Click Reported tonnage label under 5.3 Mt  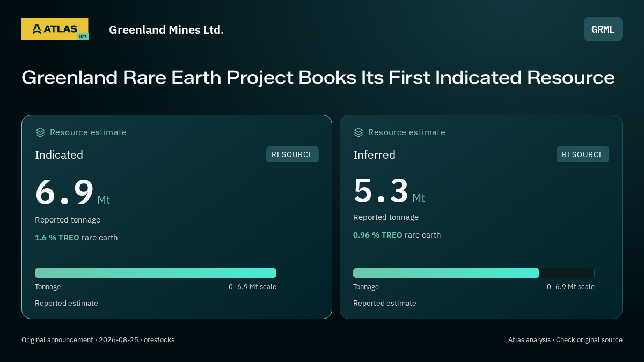386,217
